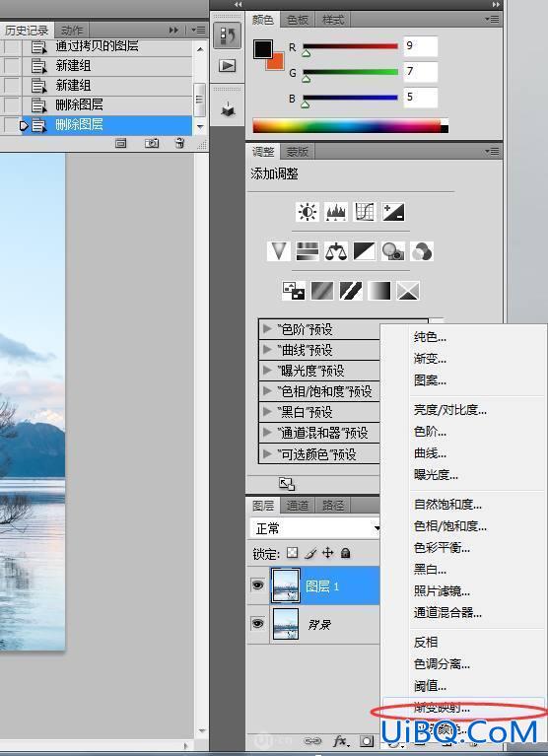
Task: Open the Adjustments panel options menu
Action: [492, 152]
